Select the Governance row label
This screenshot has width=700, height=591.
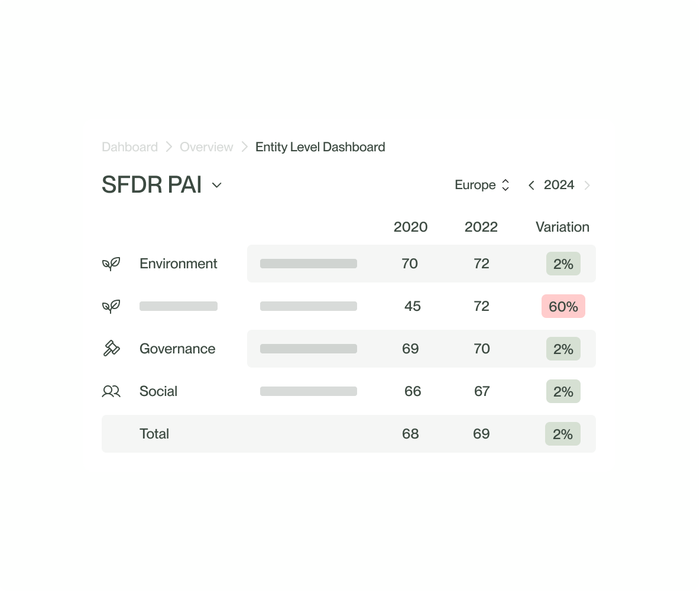point(177,349)
